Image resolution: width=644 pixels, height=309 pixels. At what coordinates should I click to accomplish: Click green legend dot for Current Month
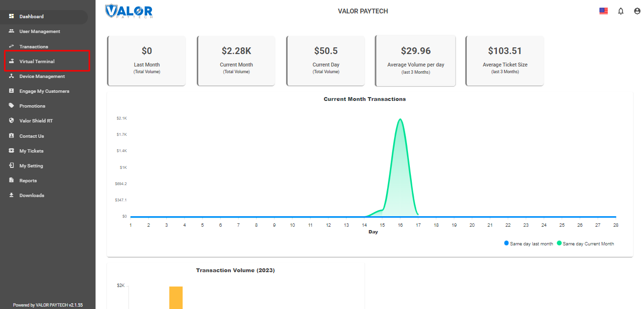point(559,243)
